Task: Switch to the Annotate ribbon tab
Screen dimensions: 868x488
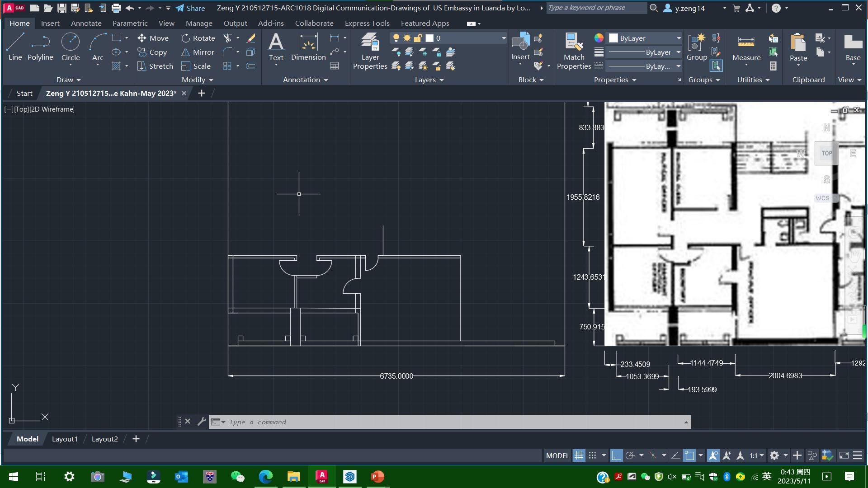Action: click(86, 23)
